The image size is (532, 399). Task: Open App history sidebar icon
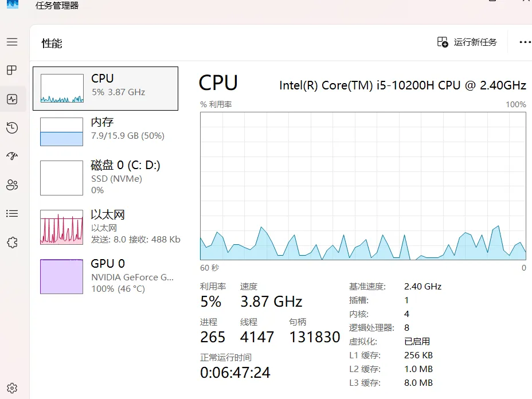12,128
